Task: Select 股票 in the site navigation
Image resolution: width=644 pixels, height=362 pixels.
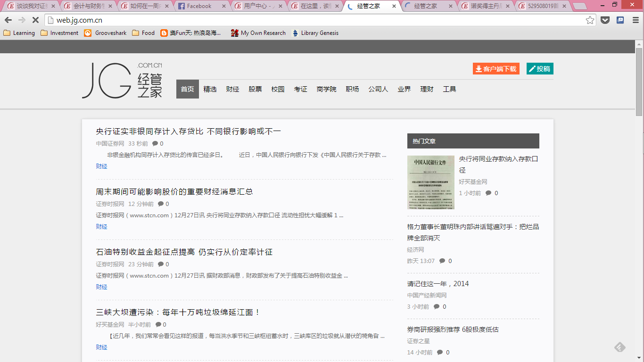Action: (255, 89)
